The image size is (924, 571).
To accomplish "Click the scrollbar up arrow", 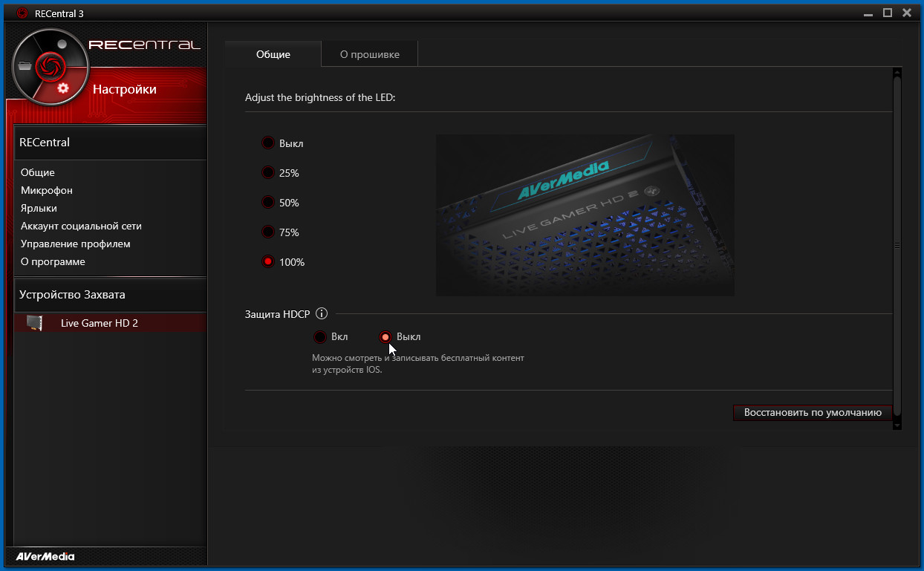I will (x=897, y=71).
